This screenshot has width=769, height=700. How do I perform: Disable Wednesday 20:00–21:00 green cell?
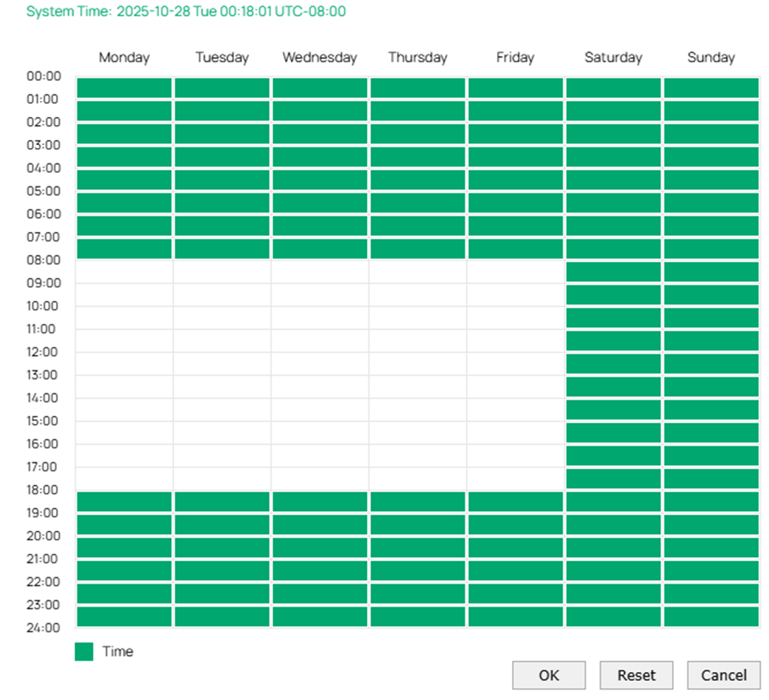coord(320,548)
